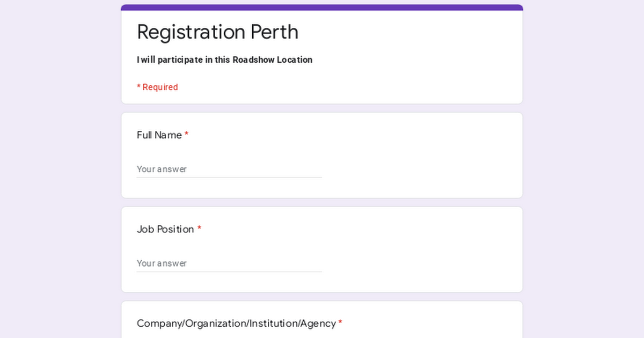Click the red asterisk beside Job Position
The width and height of the screenshot is (644, 338).
[x=199, y=230]
